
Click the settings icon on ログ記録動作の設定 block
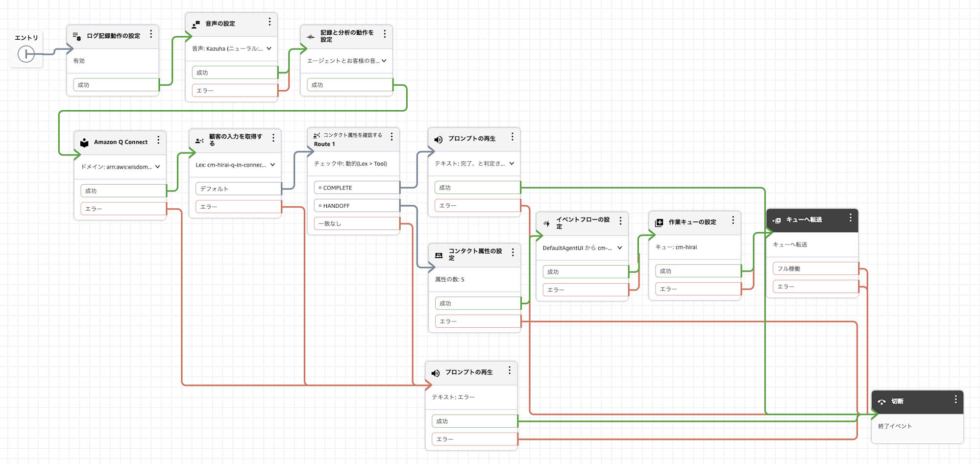tap(77, 35)
